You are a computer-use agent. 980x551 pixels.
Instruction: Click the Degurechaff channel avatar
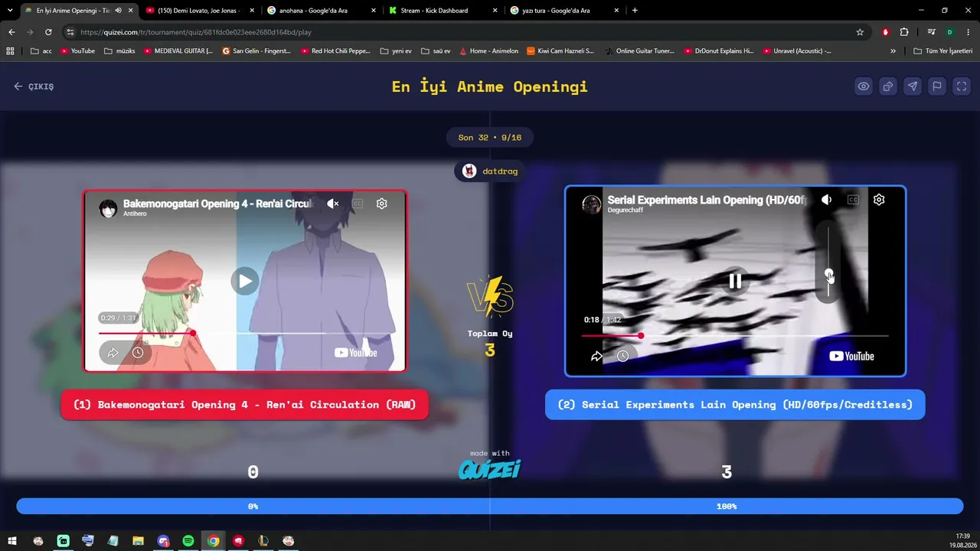click(591, 204)
